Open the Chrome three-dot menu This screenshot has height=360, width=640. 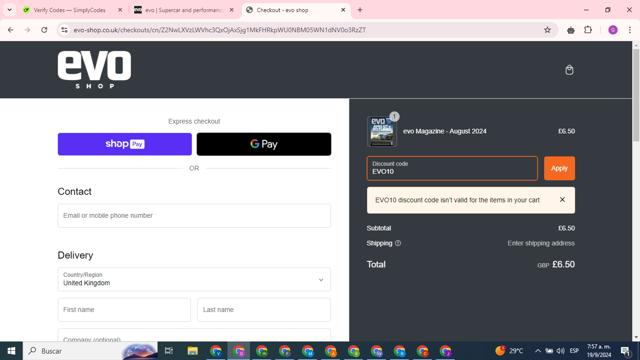(630, 30)
